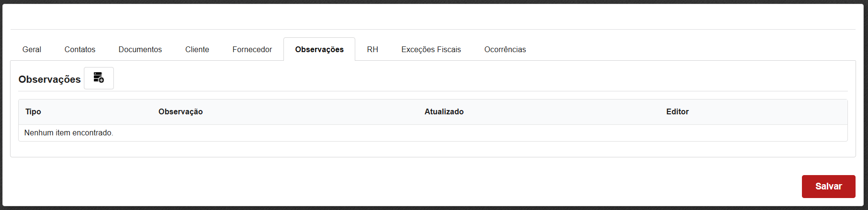This screenshot has width=868, height=210.
Task: View the Ocorrências tab
Action: coord(505,49)
